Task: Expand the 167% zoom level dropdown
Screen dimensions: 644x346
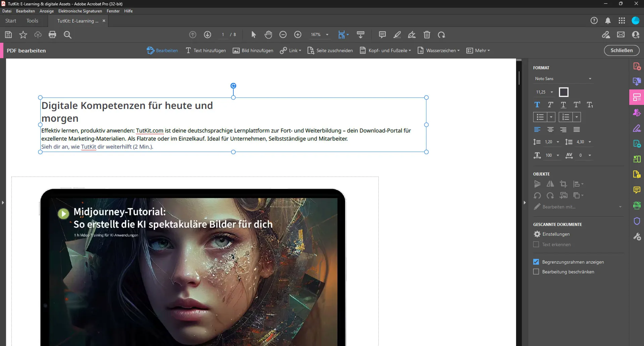Action: point(327,35)
